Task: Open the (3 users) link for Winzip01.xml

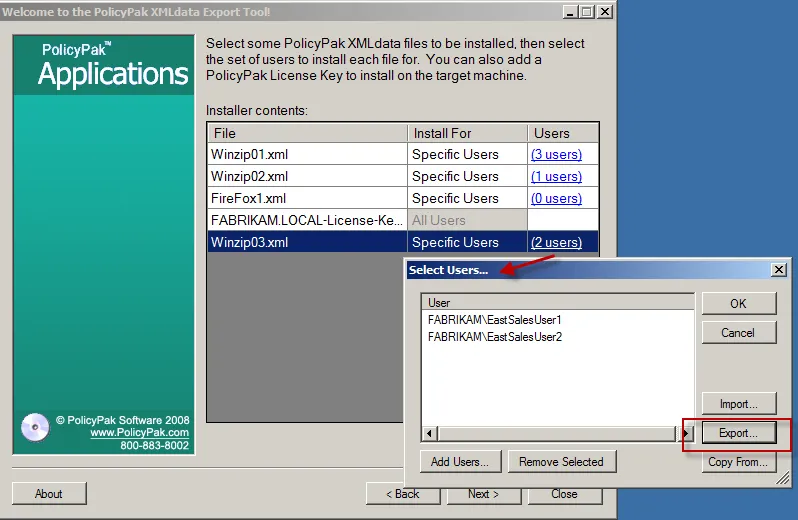Action: pyautogui.click(x=556, y=154)
